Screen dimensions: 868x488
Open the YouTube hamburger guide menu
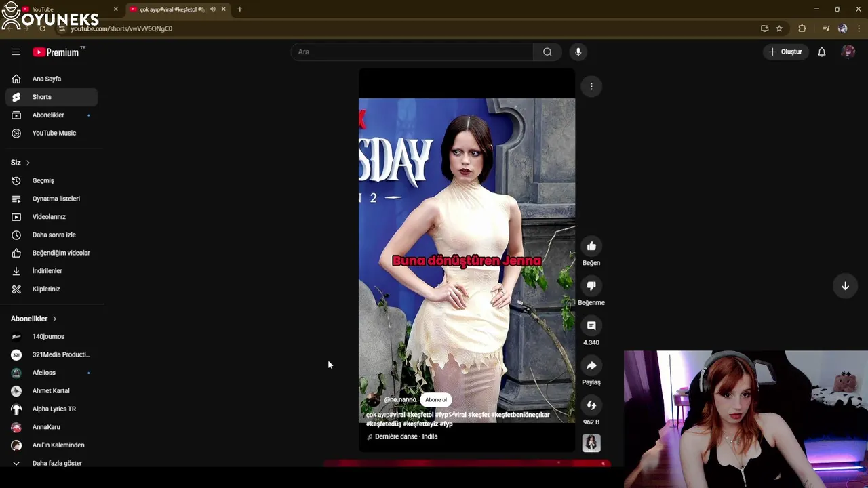coord(16,52)
